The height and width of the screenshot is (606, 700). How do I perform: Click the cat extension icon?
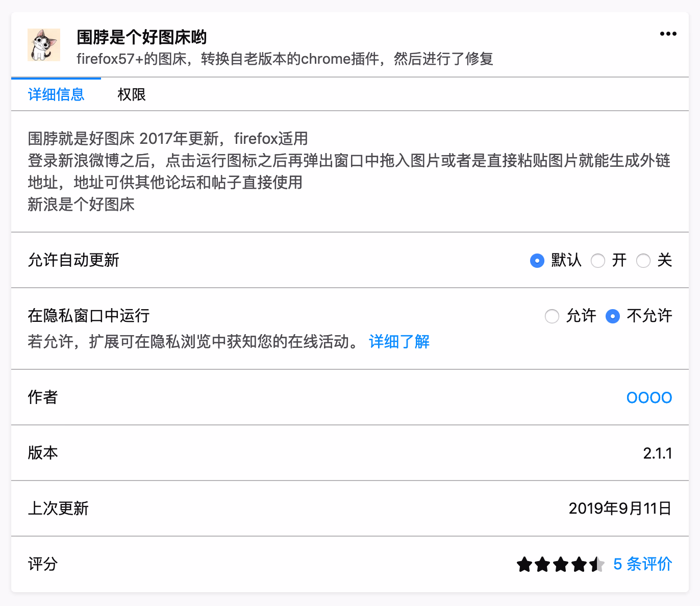tap(43, 45)
